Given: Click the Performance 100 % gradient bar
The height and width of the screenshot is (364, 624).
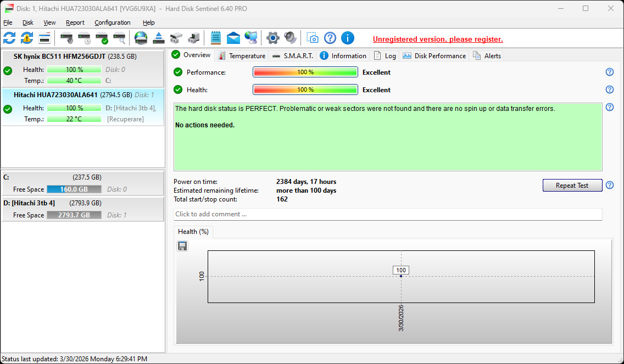Looking at the screenshot, I should [x=305, y=72].
